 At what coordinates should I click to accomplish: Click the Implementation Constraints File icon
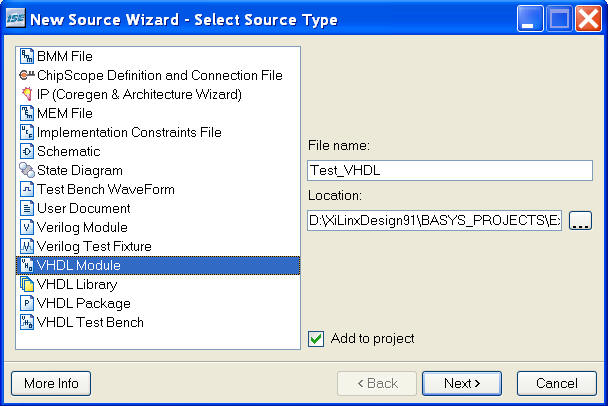tap(27, 132)
